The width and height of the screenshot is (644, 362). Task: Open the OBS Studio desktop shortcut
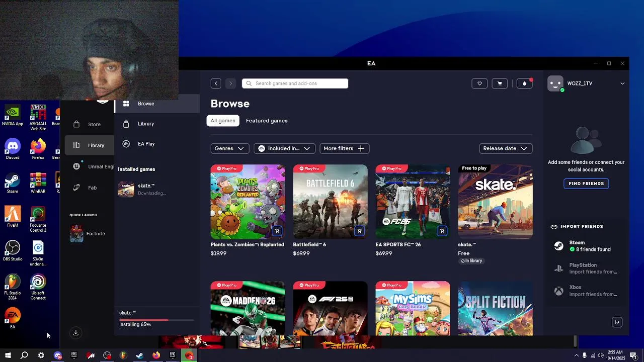pyautogui.click(x=13, y=251)
